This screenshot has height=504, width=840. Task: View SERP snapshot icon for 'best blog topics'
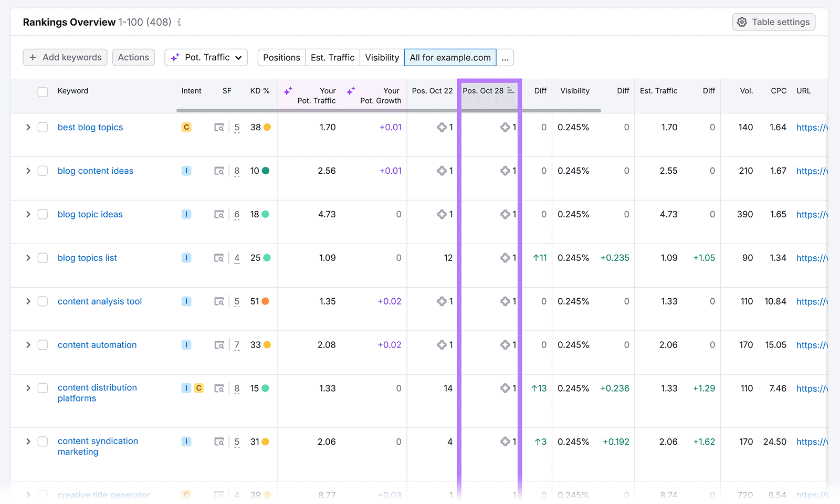(219, 127)
